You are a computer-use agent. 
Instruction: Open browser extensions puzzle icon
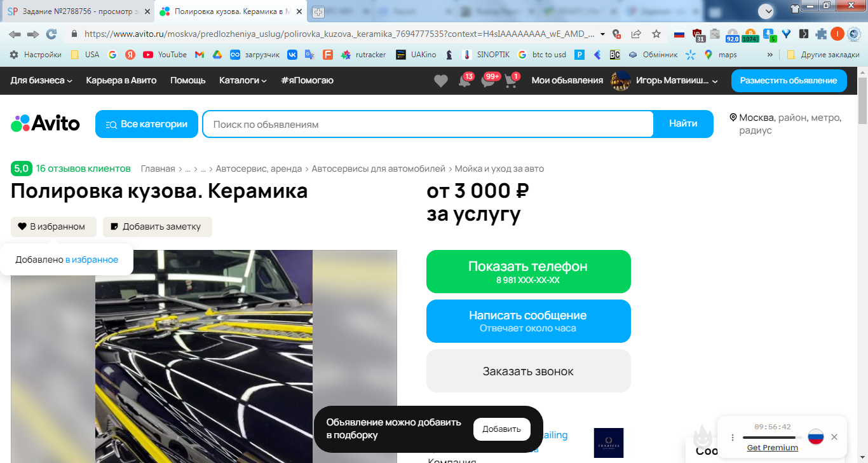[x=821, y=34]
